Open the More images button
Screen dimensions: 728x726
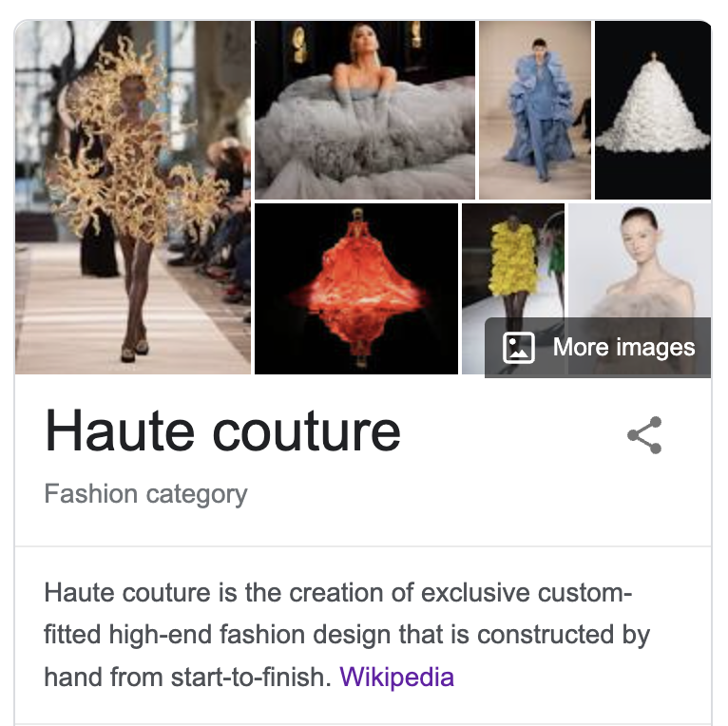coord(598,347)
